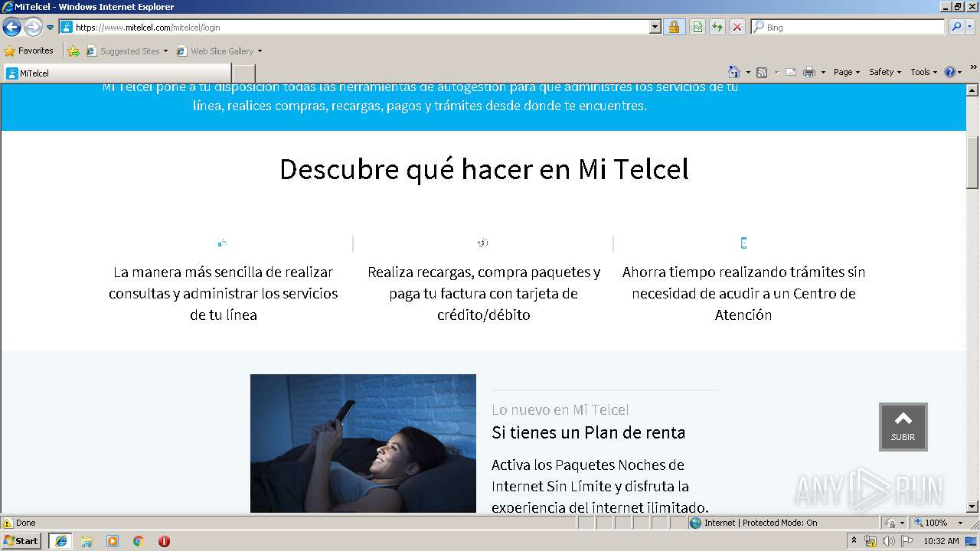Open a new blank tab
The width and height of the screenshot is (980, 551).
pos(243,73)
